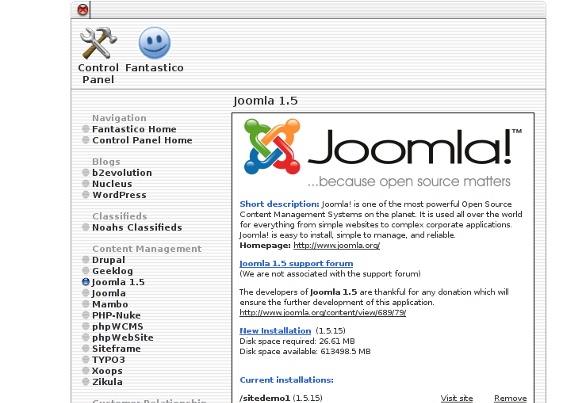Select Geeklog under Content Management
The image size is (586, 403).
pyautogui.click(x=112, y=271)
